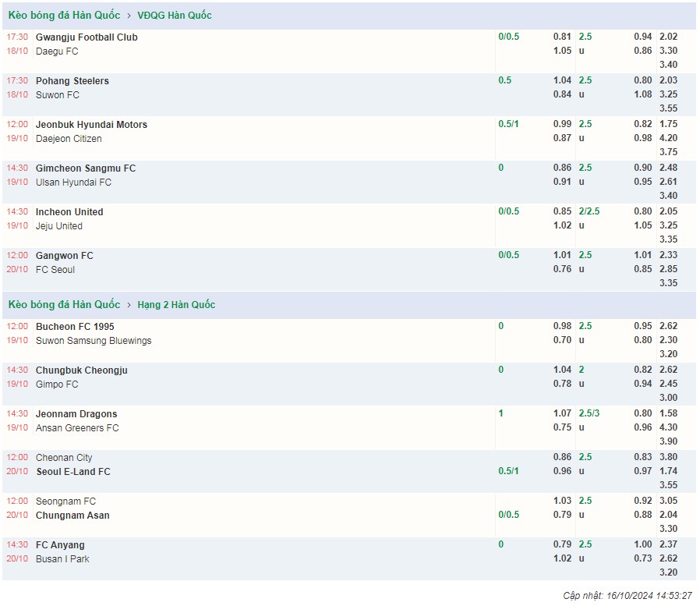Viewport: 700px width, 606px height.
Task: Open the 'VĐQG Hàn Quốc' league link
Action: (174, 15)
